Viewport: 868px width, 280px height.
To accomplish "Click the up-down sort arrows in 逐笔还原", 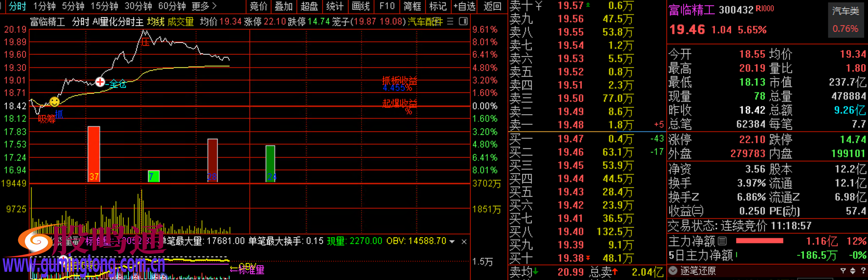I will (853, 271).
